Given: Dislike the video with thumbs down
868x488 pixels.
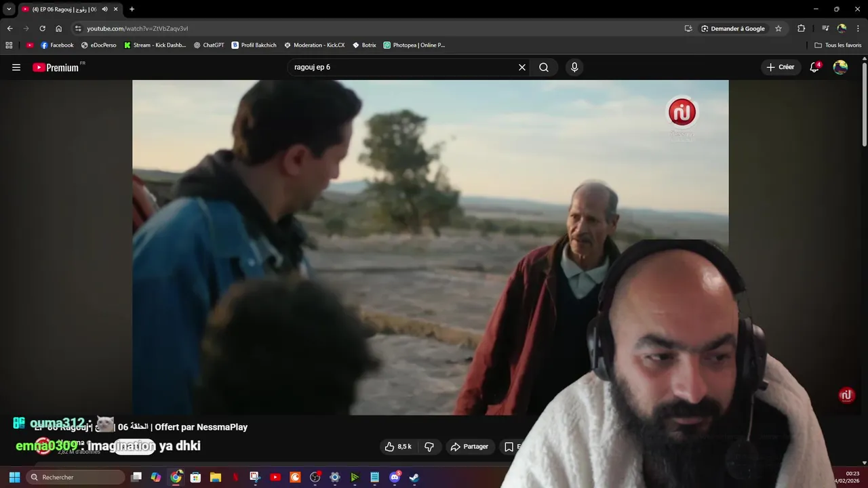Looking at the screenshot, I should (x=429, y=447).
